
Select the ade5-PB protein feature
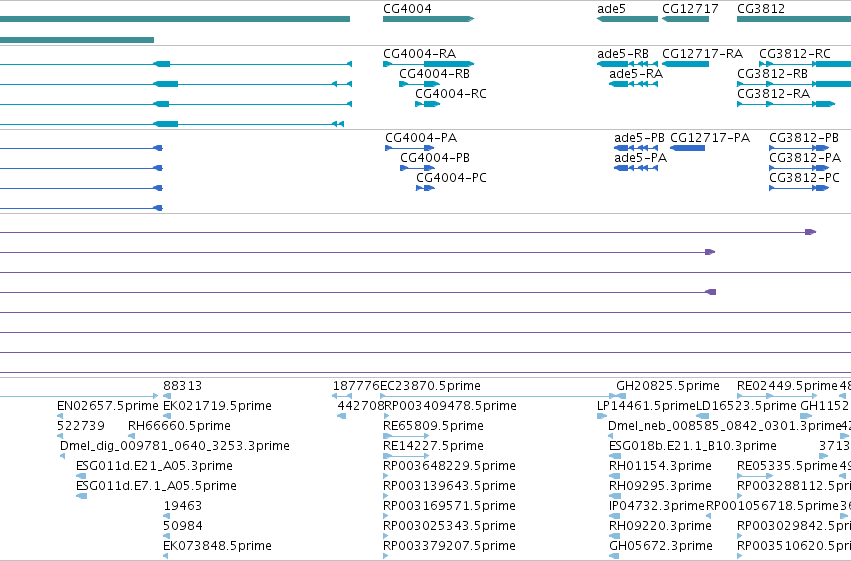(x=636, y=148)
